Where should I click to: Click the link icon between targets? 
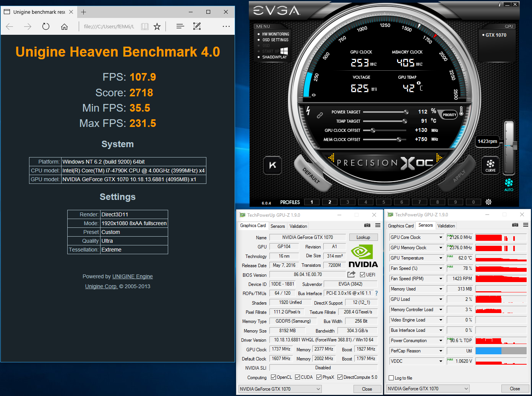(320, 115)
